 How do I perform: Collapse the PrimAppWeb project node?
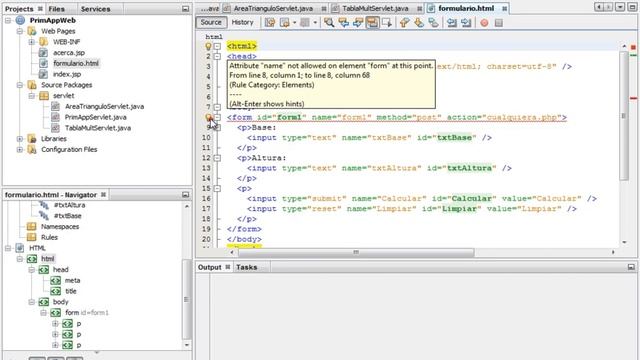(x=8, y=20)
